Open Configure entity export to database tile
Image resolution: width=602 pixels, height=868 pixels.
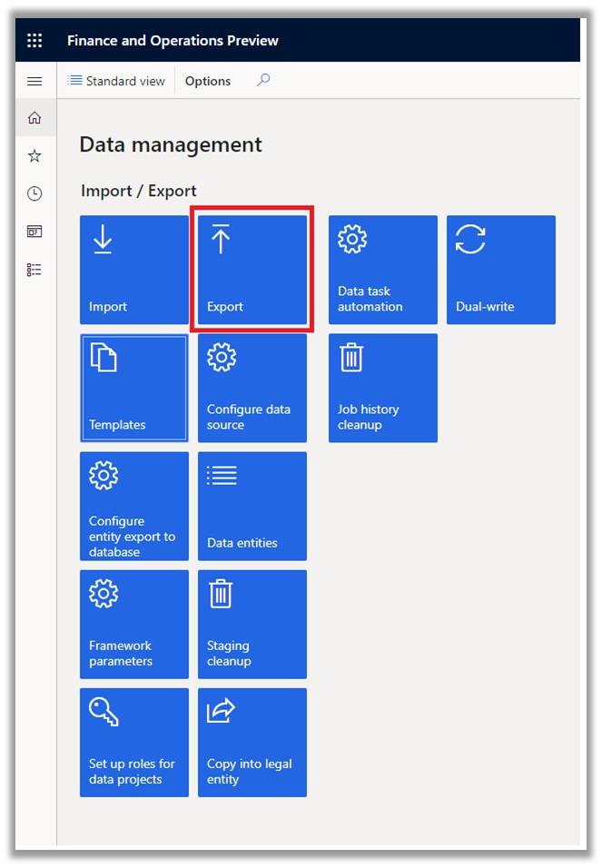tap(134, 506)
